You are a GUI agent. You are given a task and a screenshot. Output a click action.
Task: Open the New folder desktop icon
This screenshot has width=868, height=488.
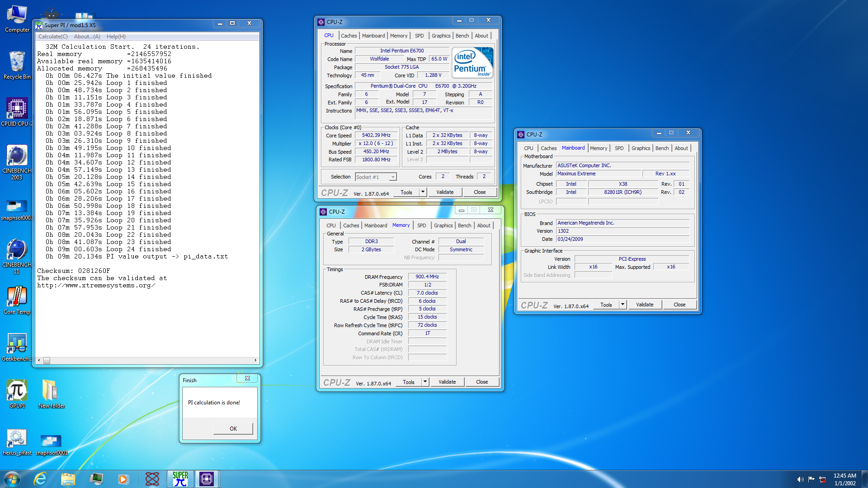(51, 394)
